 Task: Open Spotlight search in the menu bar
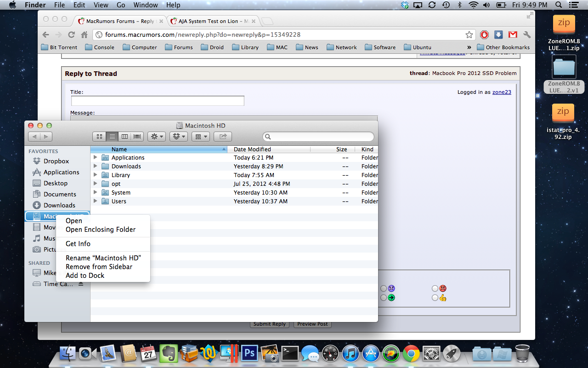(559, 5)
